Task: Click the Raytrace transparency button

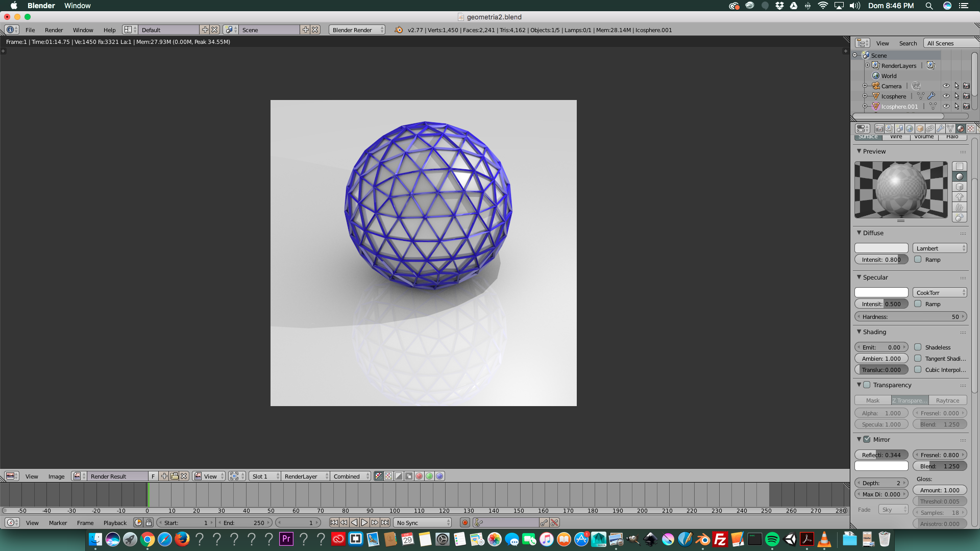Action: coord(947,400)
